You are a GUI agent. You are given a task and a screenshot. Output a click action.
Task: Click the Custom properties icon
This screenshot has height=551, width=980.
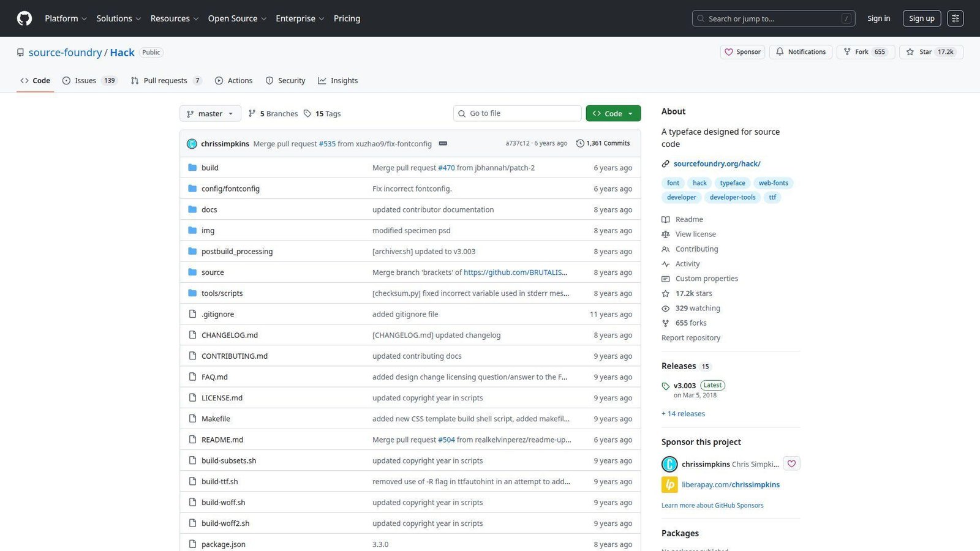(666, 279)
